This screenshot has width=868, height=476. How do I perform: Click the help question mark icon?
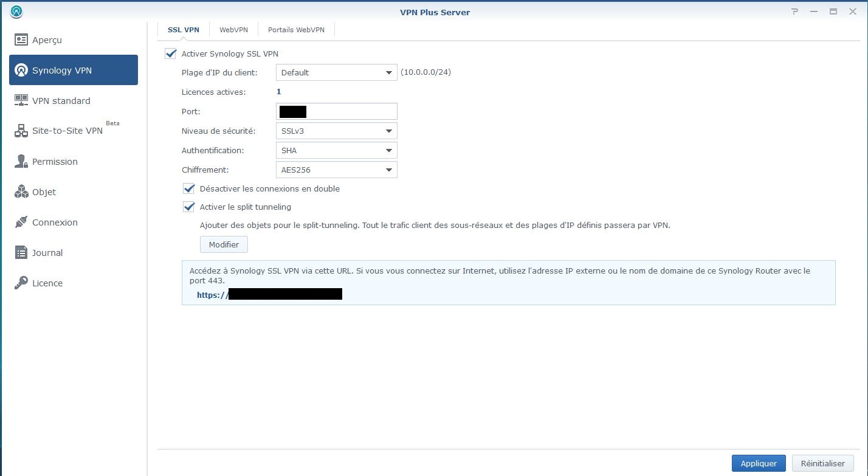click(x=794, y=12)
